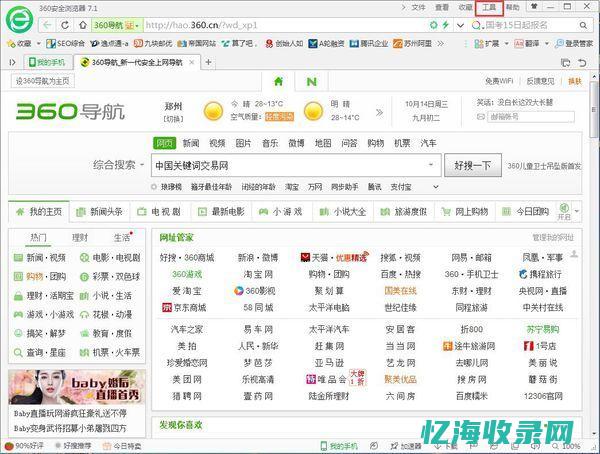This screenshot has height=454, width=600.
Task: Toggle the sidebar with left edge icon
Action: 12,62
